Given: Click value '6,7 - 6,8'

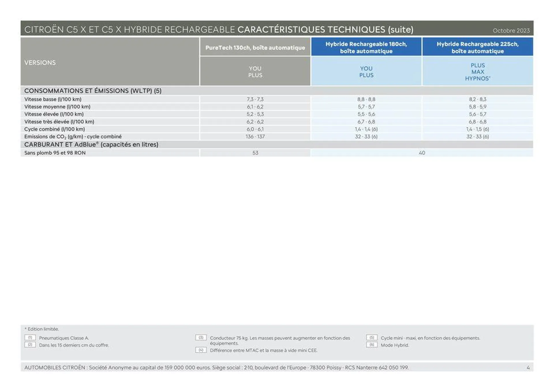Looking at the screenshot, I should pos(366,122).
